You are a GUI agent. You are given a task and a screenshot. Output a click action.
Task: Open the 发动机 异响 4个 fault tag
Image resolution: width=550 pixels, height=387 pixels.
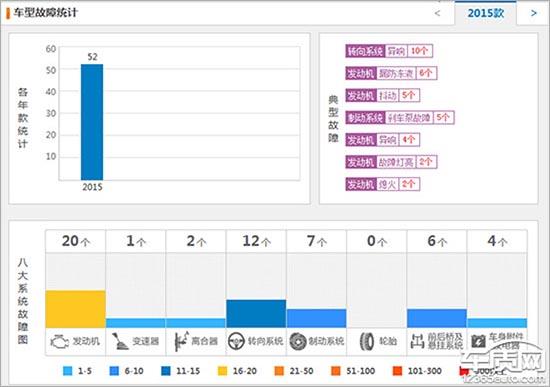[x=383, y=140]
